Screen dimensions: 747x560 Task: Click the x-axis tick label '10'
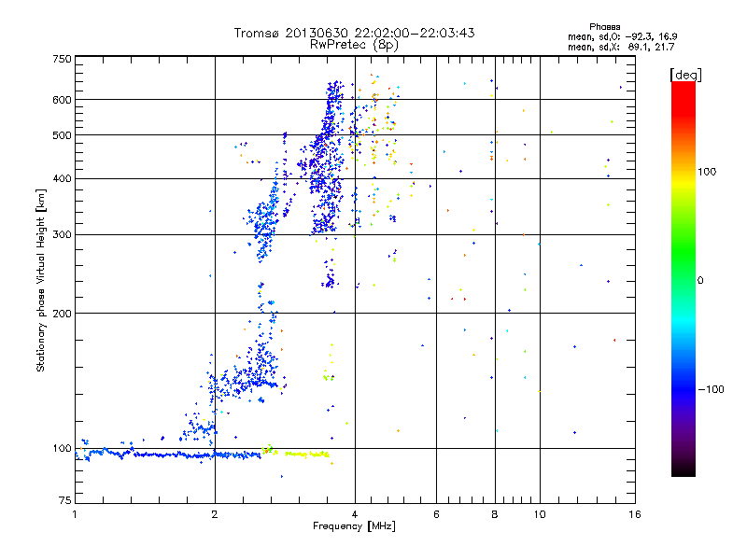(540, 514)
